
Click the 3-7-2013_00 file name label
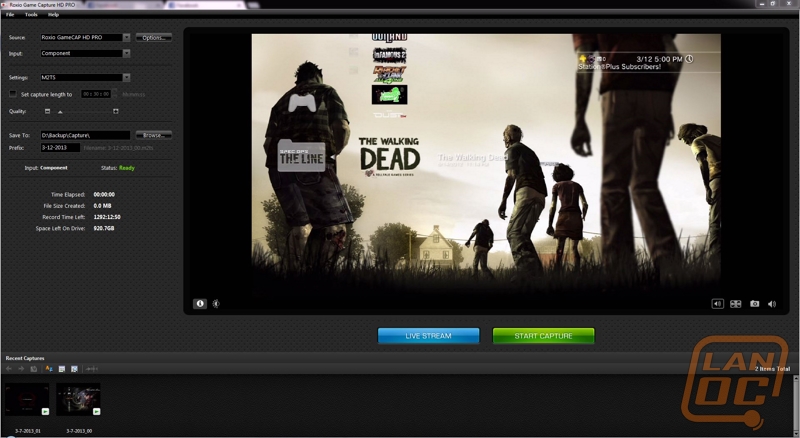(x=79, y=431)
